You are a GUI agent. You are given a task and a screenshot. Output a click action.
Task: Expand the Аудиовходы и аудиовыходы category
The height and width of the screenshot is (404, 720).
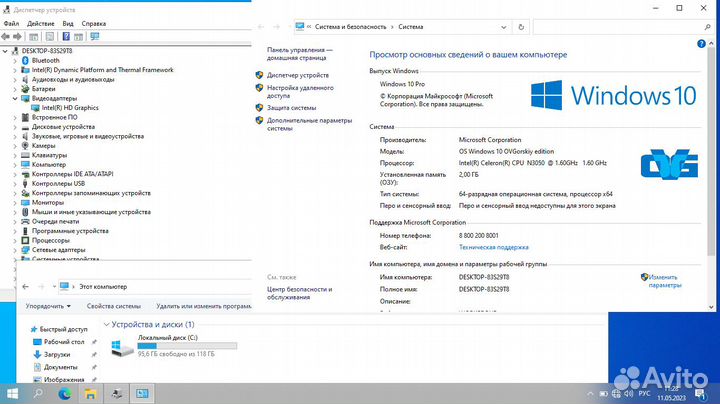click(15, 79)
